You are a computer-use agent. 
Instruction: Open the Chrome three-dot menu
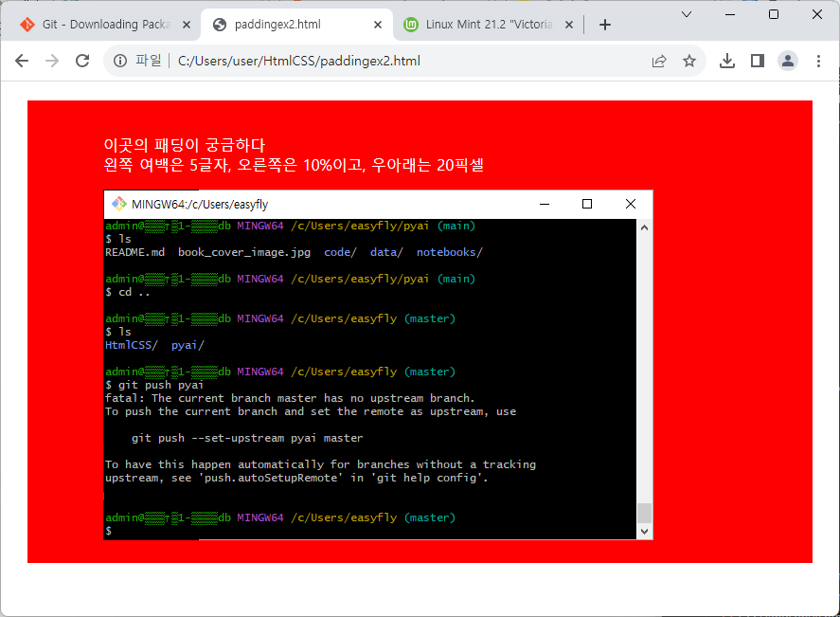pyautogui.click(x=818, y=61)
